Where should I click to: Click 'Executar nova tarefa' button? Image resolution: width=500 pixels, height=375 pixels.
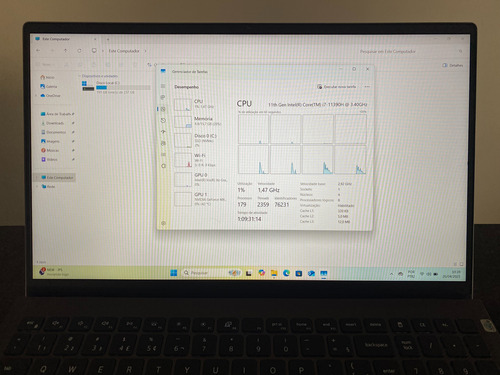[337, 87]
